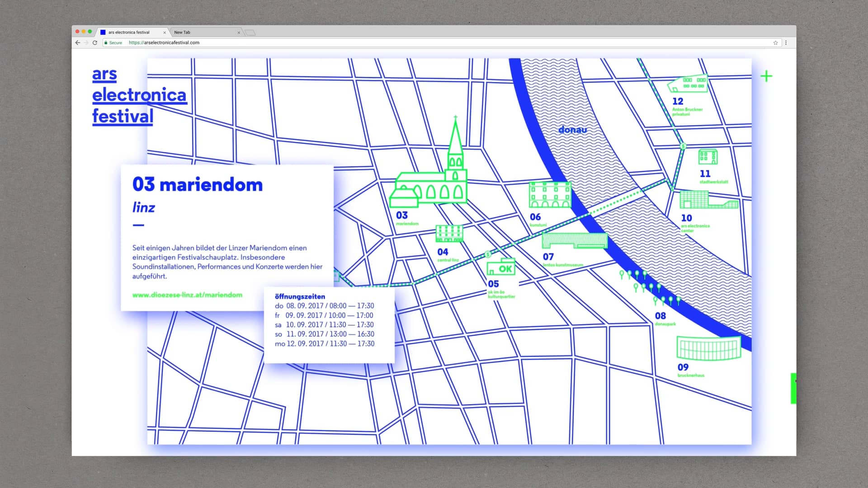This screenshot has width=868, height=488.
Task: Click the sa 10.09.2017 opening hours row
Action: [x=325, y=325]
